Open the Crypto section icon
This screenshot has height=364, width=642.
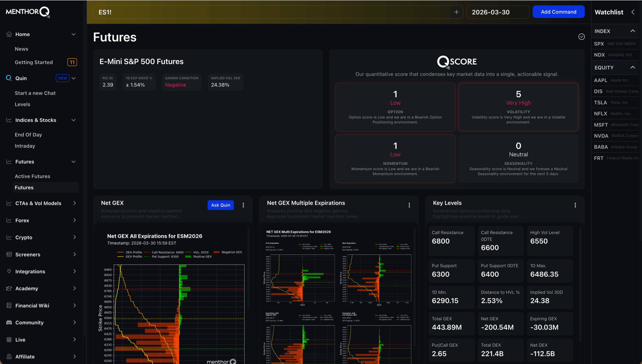pos(9,237)
